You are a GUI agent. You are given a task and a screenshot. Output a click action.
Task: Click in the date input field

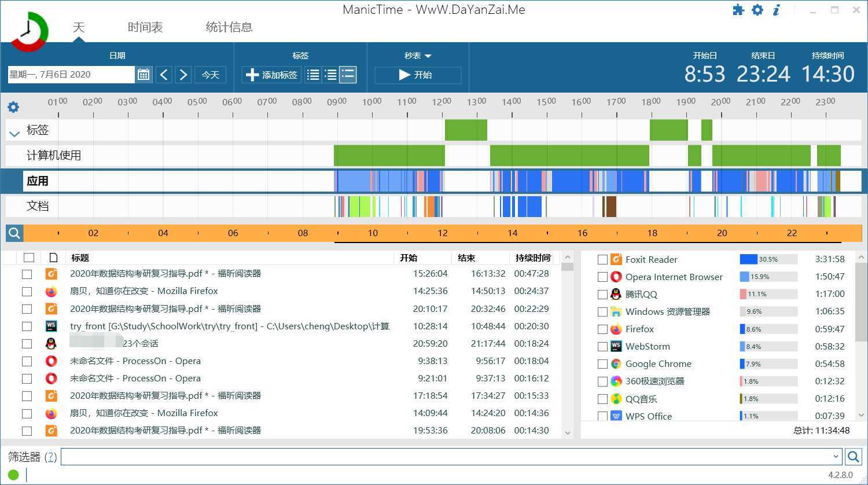pyautogui.click(x=71, y=75)
